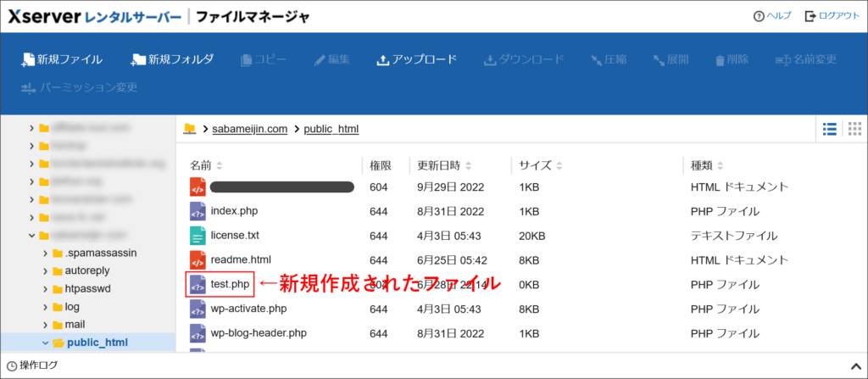The height and width of the screenshot is (379, 868).
Task: Collapse the public_html folder chevron
Action: (46, 343)
